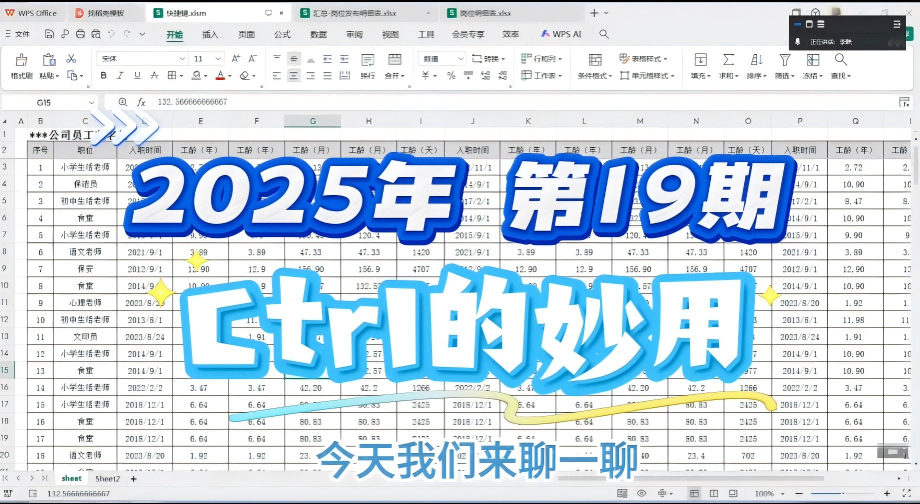This screenshot has width=920, height=504.
Task: Click the Paste clipboard icon
Action: [49, 60]
